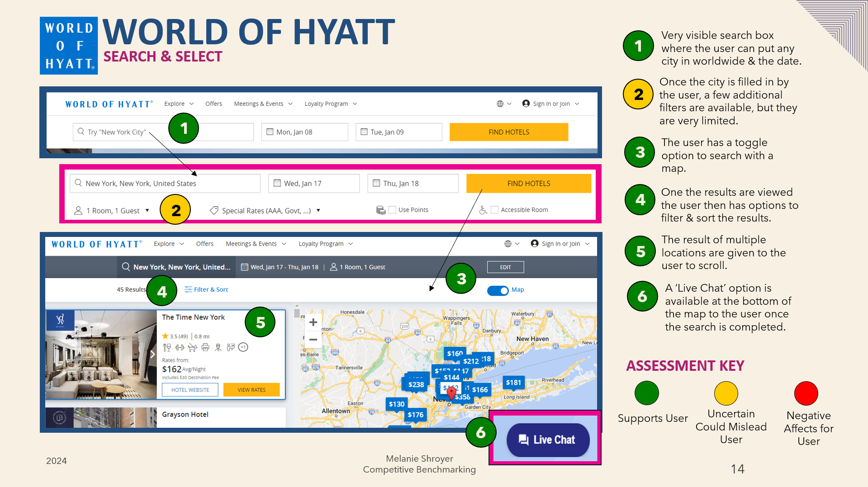The height and width of the screenshot is (487, 868).
Task: Click FIND HOTELS next to Thu, Jan 18
Action: pos(529,183)
